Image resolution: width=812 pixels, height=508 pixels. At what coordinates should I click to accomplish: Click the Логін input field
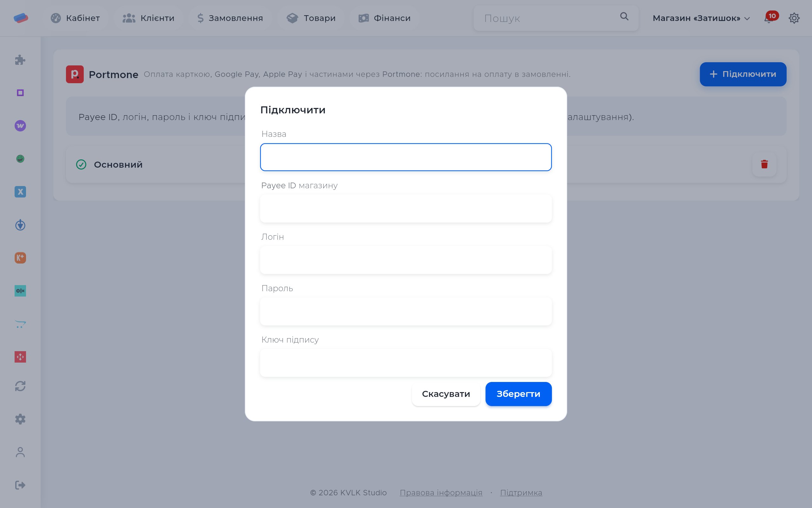pos(406,260)
